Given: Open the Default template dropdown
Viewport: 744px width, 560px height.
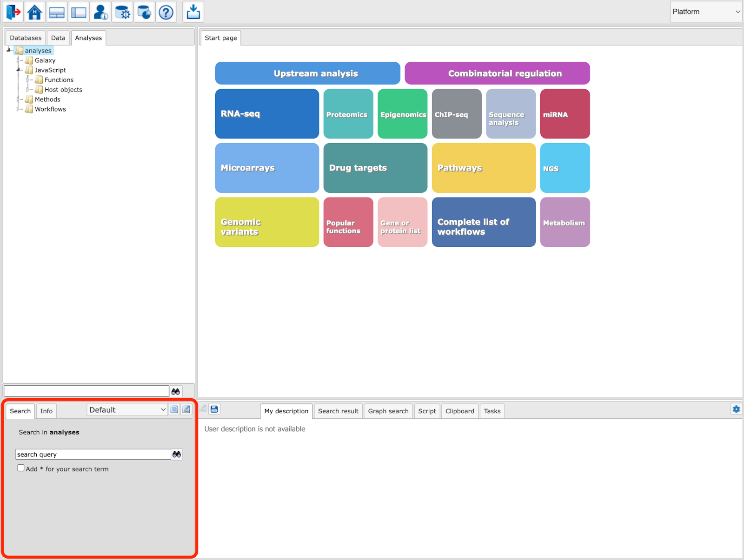Looking at the screenshot, I should (127, 409).
